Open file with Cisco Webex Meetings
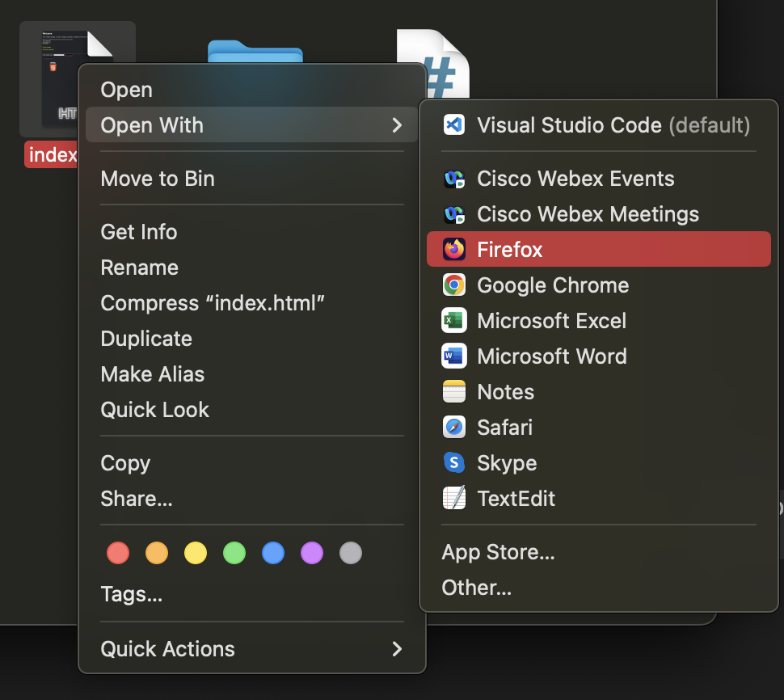This screenshot has width=784, height=700. pyautogui.click(x=598, y=214)
